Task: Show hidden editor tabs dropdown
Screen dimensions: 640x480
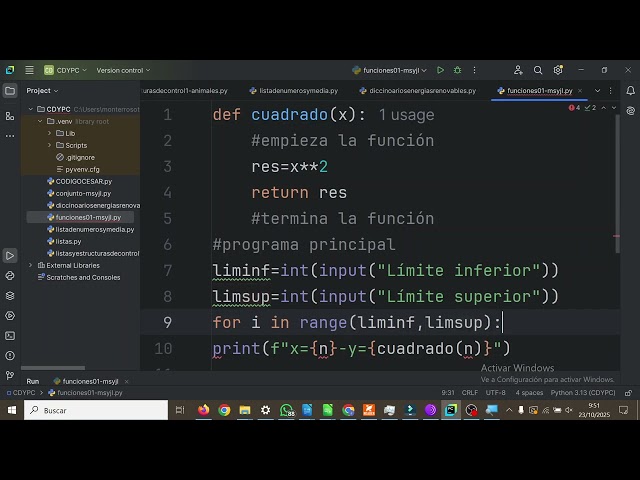Action: click(597, 91)
